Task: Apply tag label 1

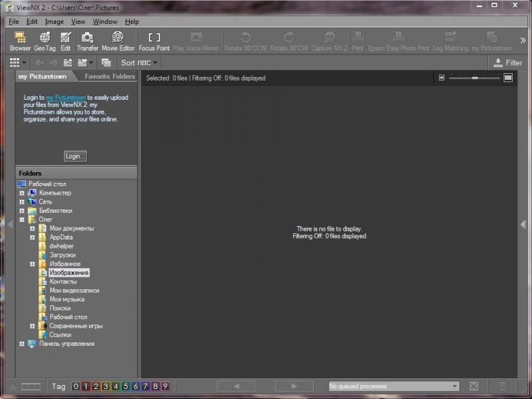Action: 86,386
